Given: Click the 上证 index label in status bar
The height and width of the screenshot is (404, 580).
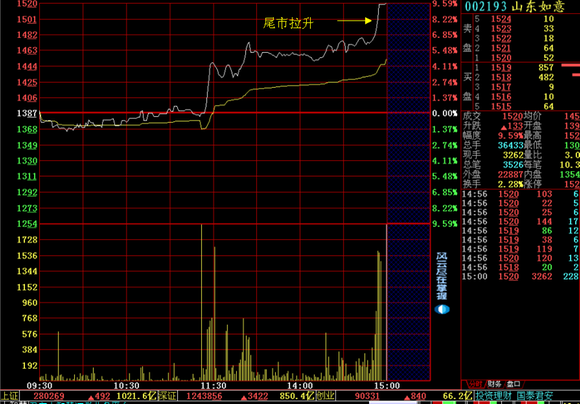Looking at the screenshot, I should tap(10, 396).
